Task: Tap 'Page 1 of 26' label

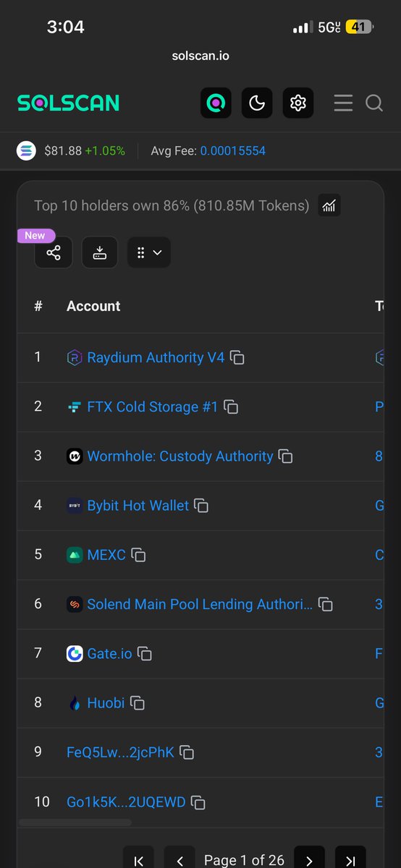Action: (244, 860)
